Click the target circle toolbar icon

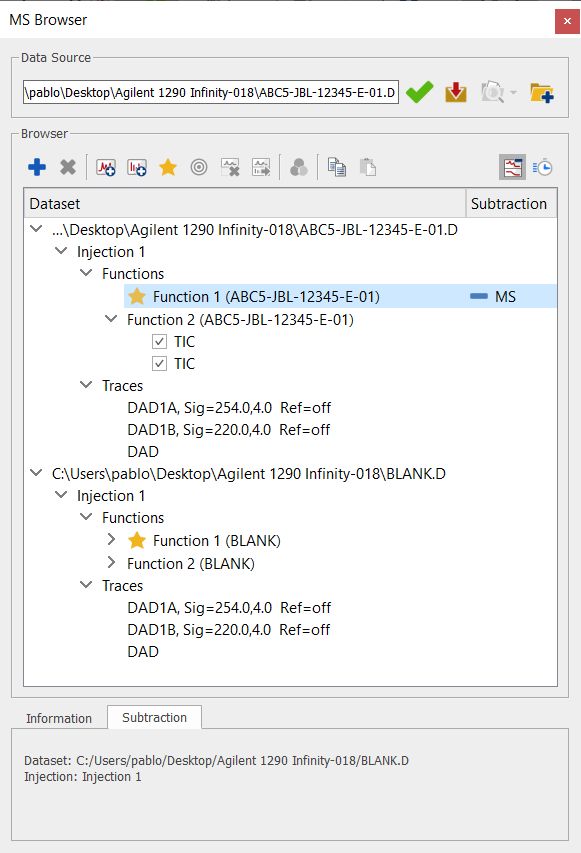(199, 167)
